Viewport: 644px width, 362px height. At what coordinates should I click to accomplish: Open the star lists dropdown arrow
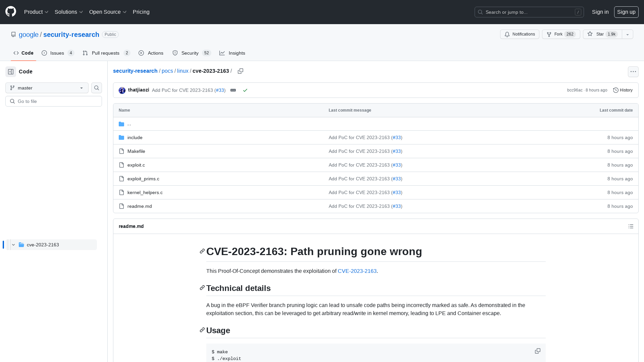pos(628,34)
